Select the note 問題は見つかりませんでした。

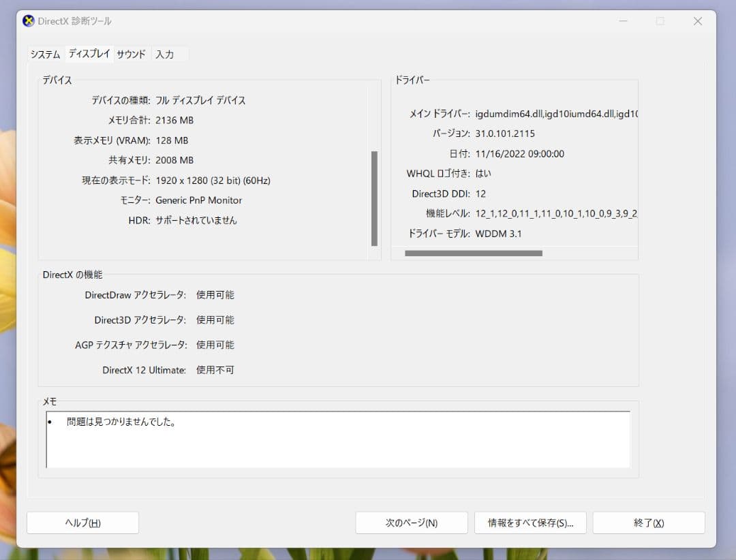[121, 422]
